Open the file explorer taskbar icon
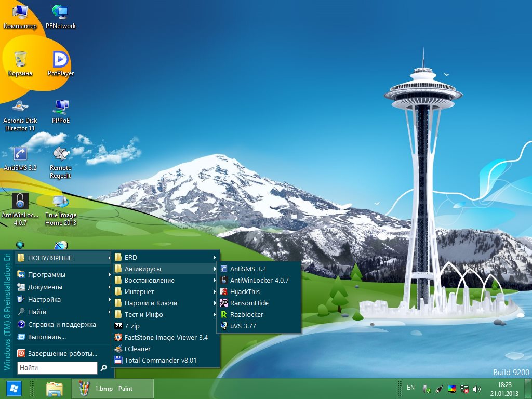Image resolution: width=532 pixels, height=399 pixels. [54, 389]
